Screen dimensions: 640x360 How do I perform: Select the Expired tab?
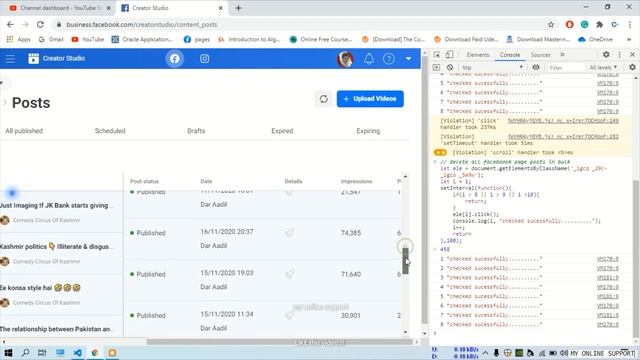coord(282,131)
